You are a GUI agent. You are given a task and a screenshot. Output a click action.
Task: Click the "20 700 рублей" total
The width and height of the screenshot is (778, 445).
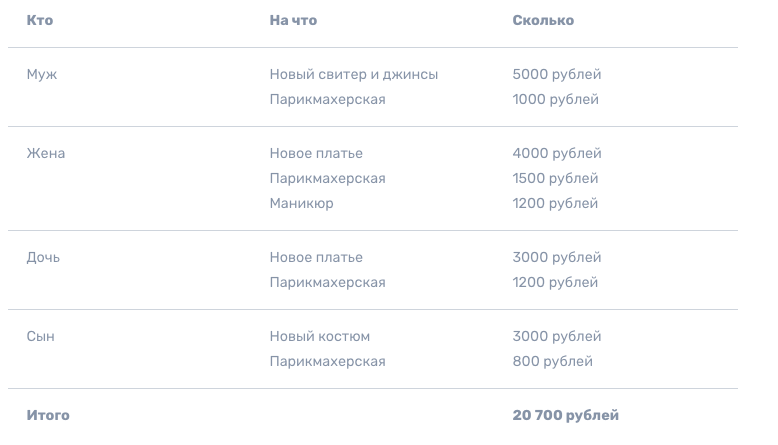click(566, 415)
